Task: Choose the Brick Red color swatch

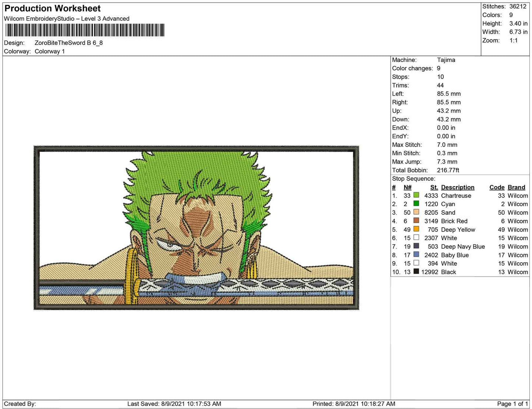Action: pyautogui.click(x=416, y=221)
